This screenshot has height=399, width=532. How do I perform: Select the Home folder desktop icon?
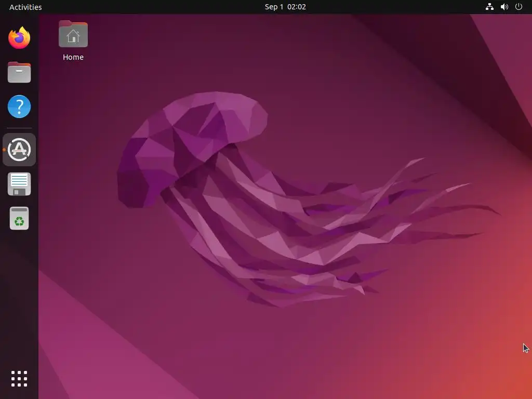(73, 34)
